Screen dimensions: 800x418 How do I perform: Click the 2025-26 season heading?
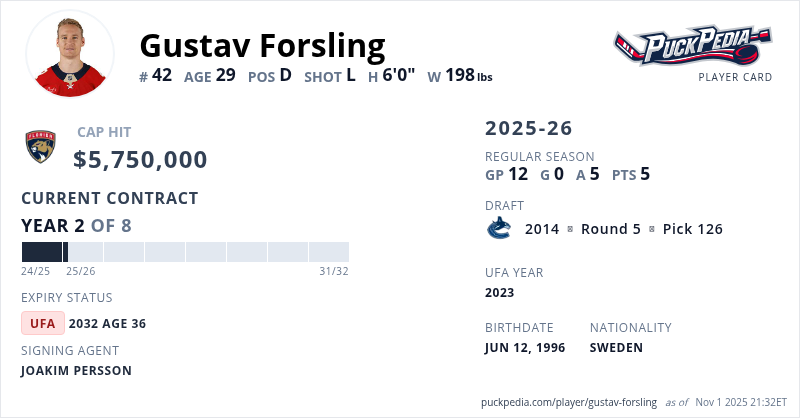[529, 128]
